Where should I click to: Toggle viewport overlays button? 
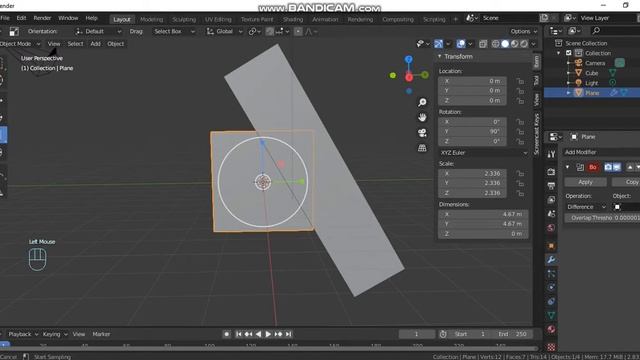tap(461, 44)
